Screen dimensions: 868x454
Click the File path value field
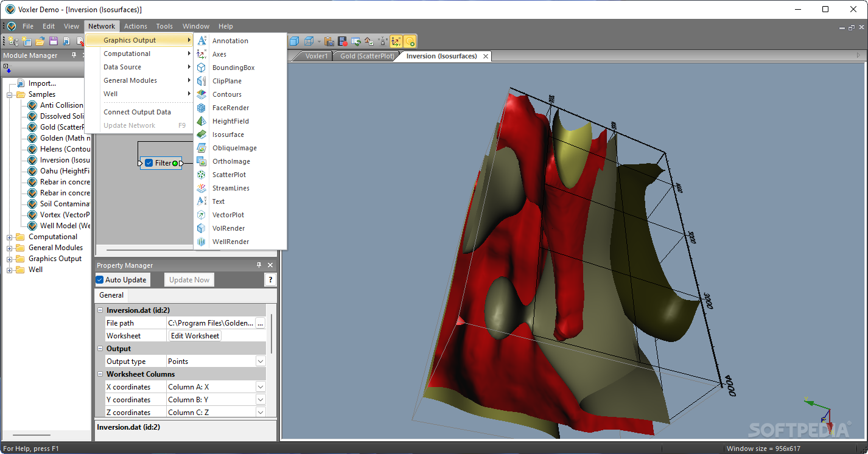coord(211,323)
